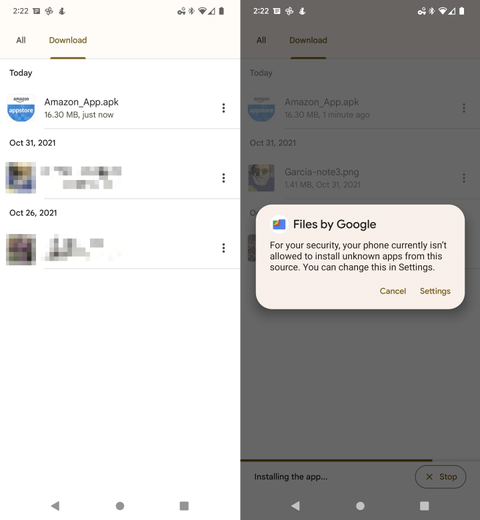Tap the Recents square on left screen
The width and height of the screenshot is (480, 520).
[184, 506]
